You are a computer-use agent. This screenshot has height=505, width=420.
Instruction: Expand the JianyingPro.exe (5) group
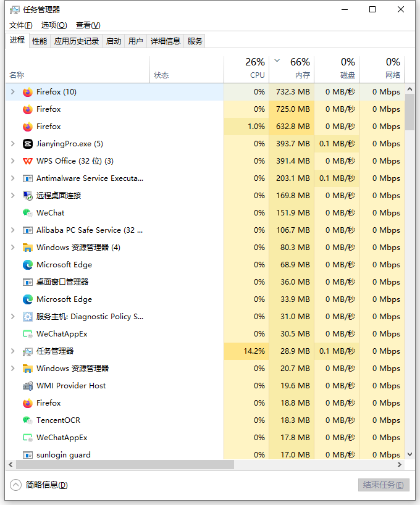pos(12,144)
